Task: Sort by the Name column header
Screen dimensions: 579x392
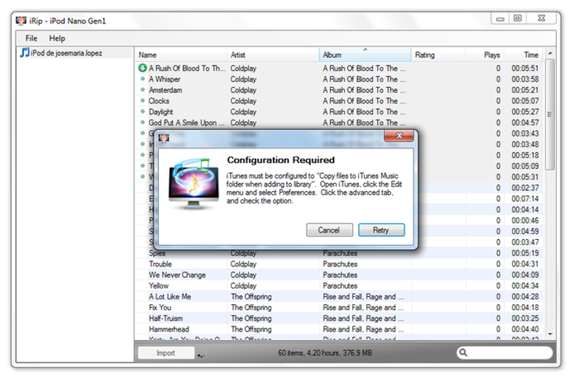Action: (x=181, y=55)
